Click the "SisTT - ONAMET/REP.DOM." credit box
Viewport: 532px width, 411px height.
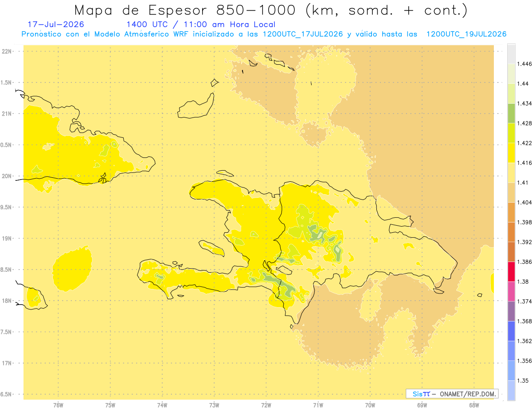coord(452,394)
